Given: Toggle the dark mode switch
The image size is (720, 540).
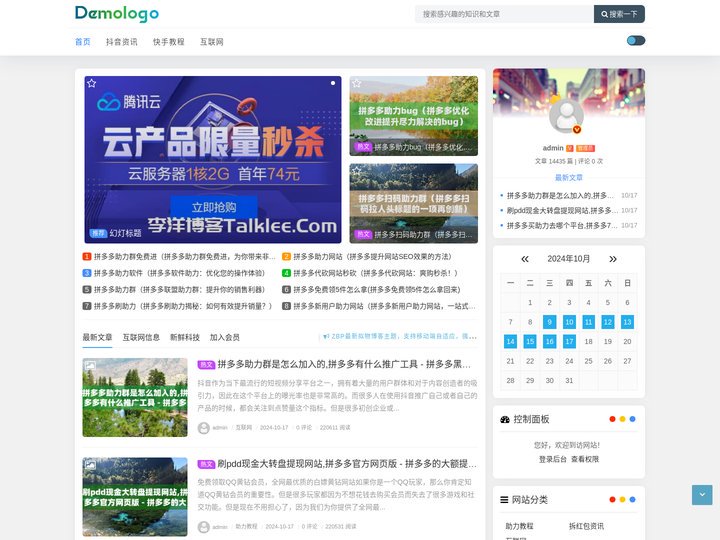Looking at the screenshot, I should pos(636,41).
